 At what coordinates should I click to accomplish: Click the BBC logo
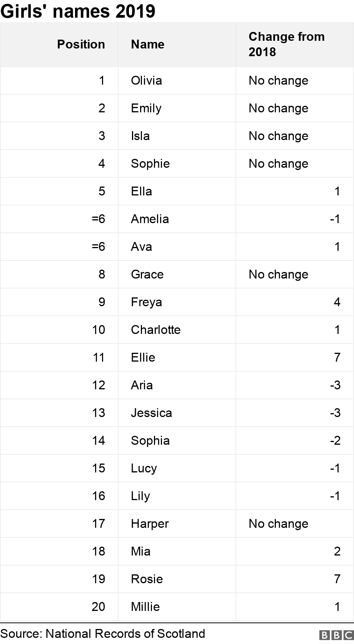click(x=336, y=635)
